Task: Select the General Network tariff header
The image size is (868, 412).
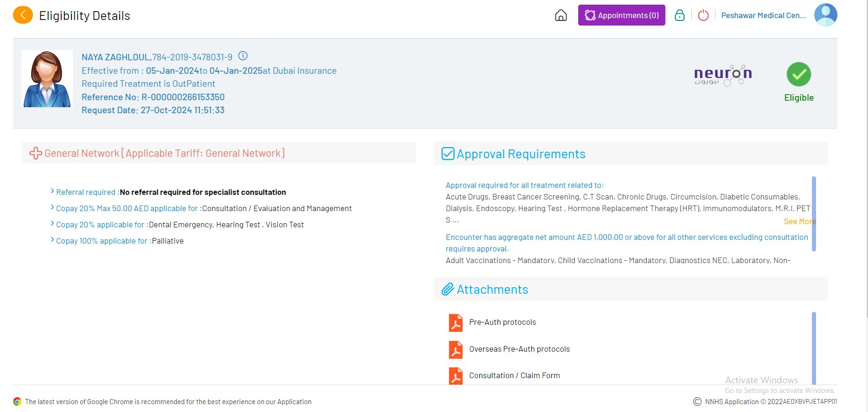Action: [164, 153]
